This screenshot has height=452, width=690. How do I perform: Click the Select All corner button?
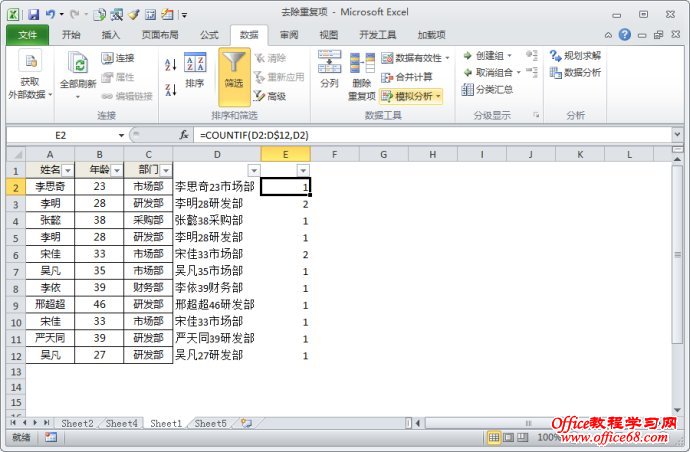click(x=16, y=154)
